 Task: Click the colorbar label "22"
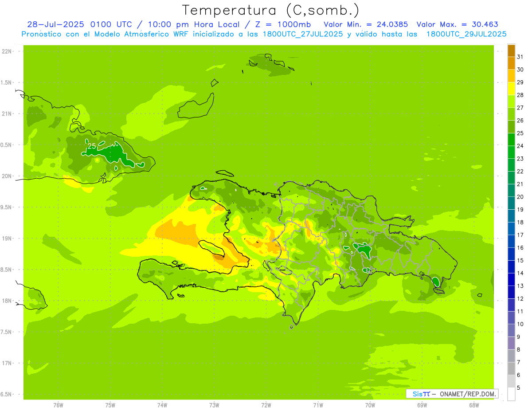(520, 172)
